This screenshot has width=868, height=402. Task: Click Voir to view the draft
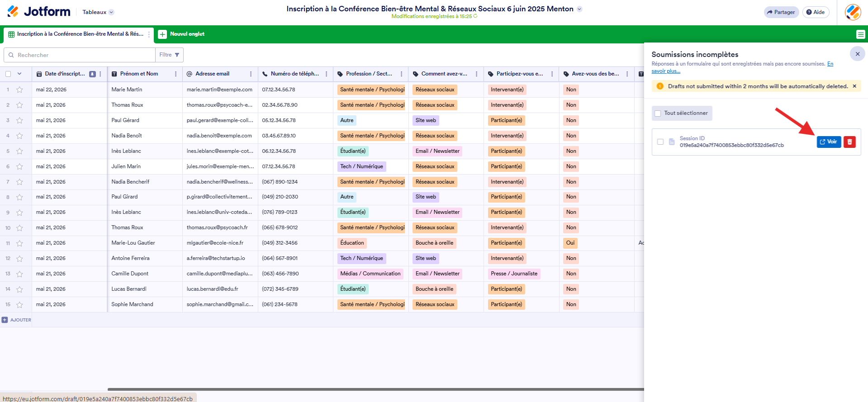pyautogui.click(x=829, y=142)
